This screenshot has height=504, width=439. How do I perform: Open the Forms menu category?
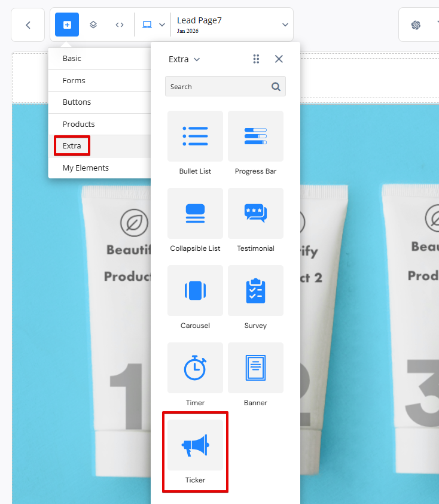point(74,80)
